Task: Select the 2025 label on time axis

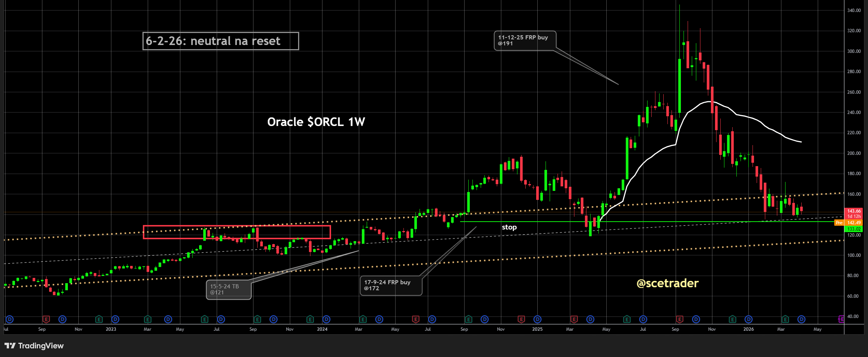Action: (537, 329)
